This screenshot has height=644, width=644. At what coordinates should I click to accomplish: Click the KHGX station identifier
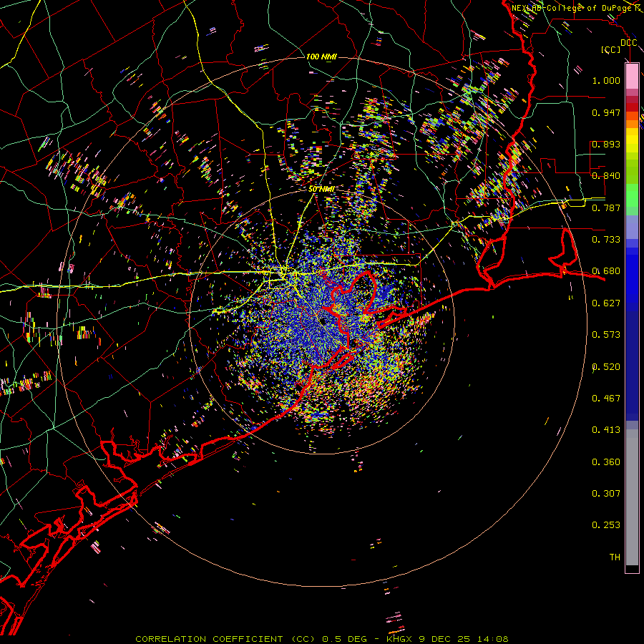point(401,639)
